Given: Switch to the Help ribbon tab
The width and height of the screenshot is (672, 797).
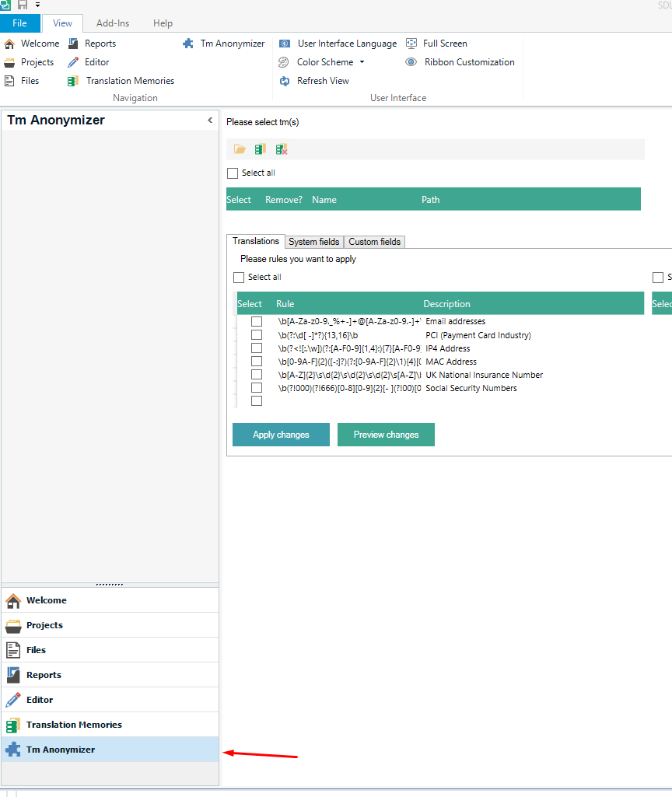Looking at the screenshot, I should pyautogui.click(x=163, y=23).
